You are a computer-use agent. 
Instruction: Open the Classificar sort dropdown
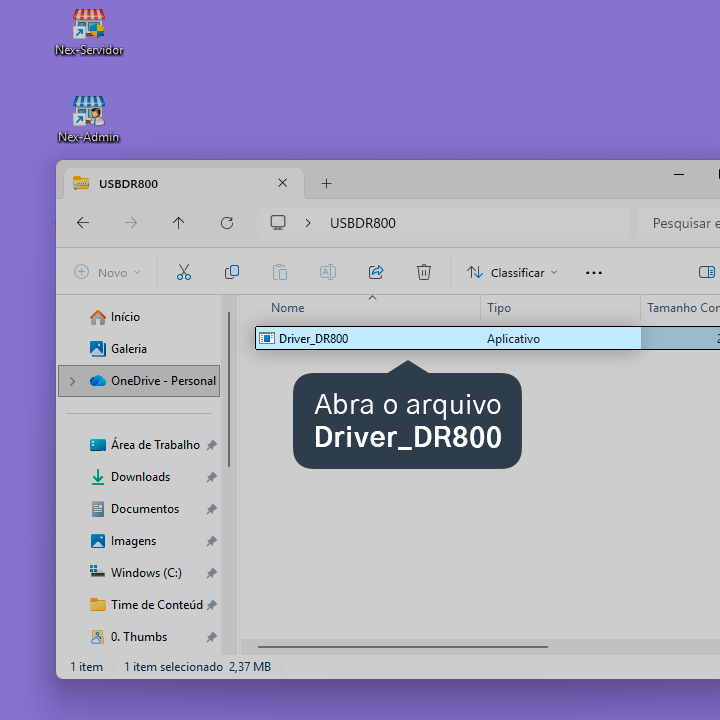512,273
